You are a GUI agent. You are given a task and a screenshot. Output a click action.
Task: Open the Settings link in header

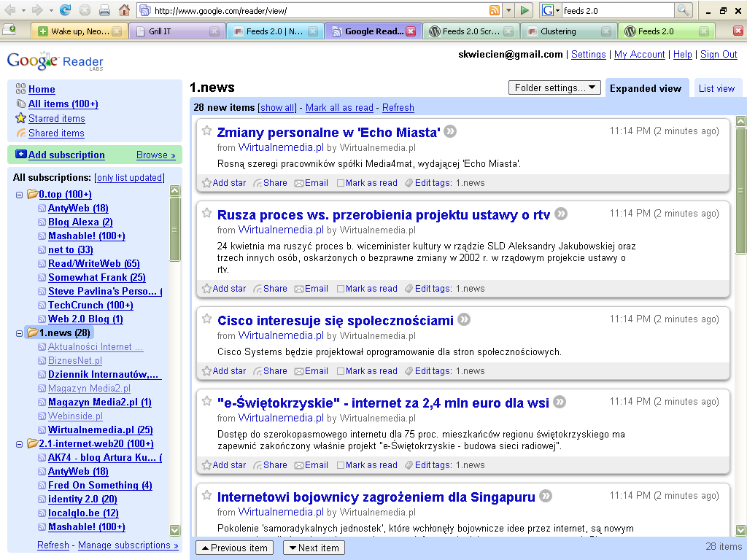tap(589, 54)
